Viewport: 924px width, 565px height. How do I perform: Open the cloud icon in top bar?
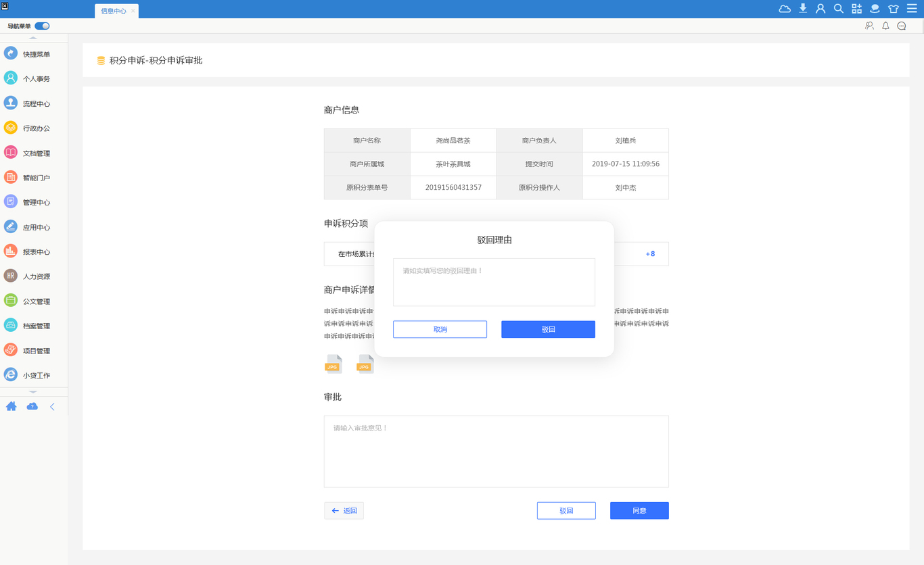click(785, 9)
